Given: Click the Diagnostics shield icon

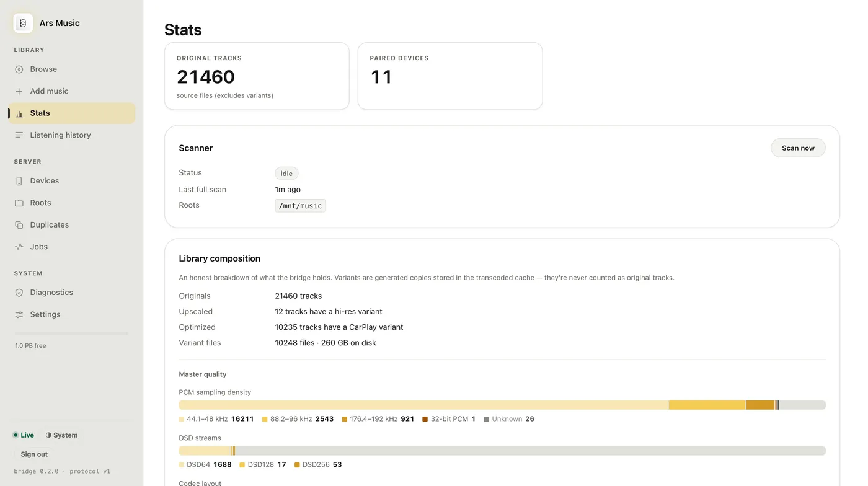Looking at the screenshot, I should click(19, 293).
